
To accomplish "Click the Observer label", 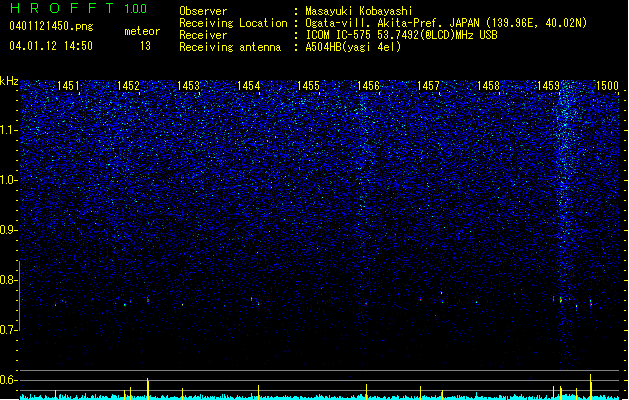I will click(x=203, y=11).
